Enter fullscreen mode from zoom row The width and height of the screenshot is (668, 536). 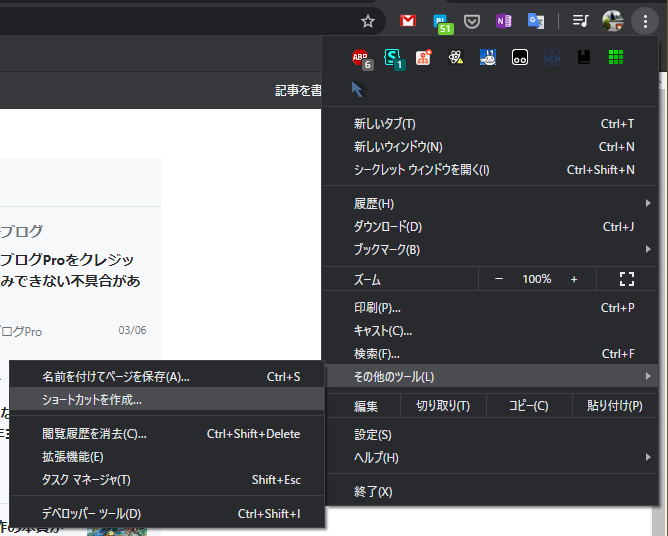tap(627, 279)
